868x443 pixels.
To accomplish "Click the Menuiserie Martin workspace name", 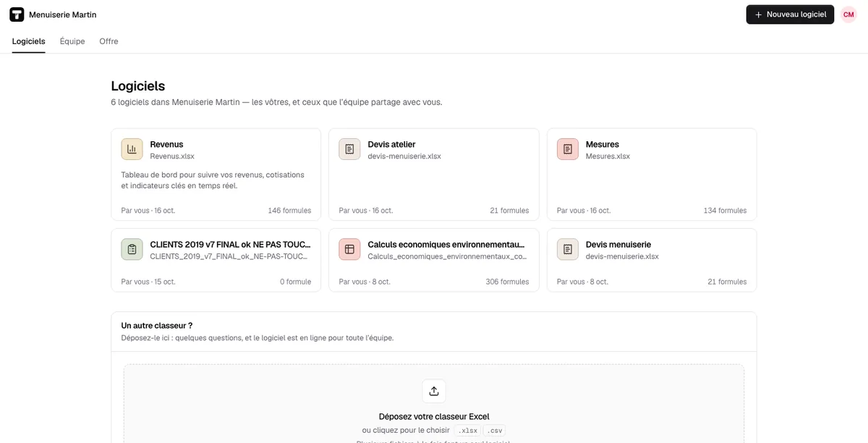I will 62,14.
